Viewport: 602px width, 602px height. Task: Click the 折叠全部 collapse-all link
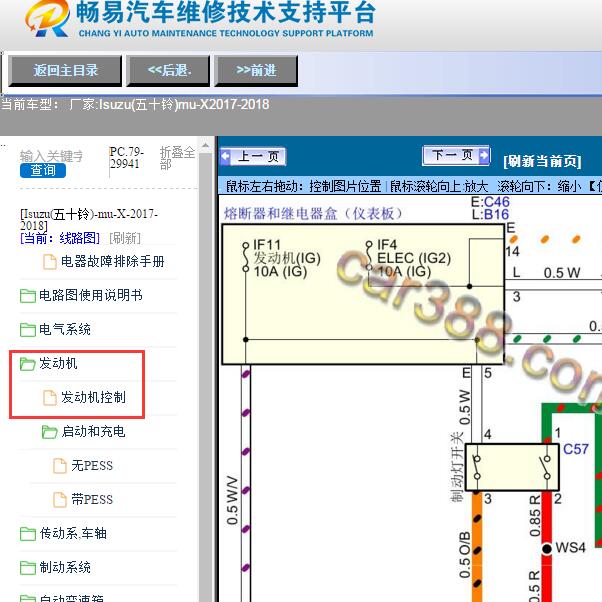point(177,158)
